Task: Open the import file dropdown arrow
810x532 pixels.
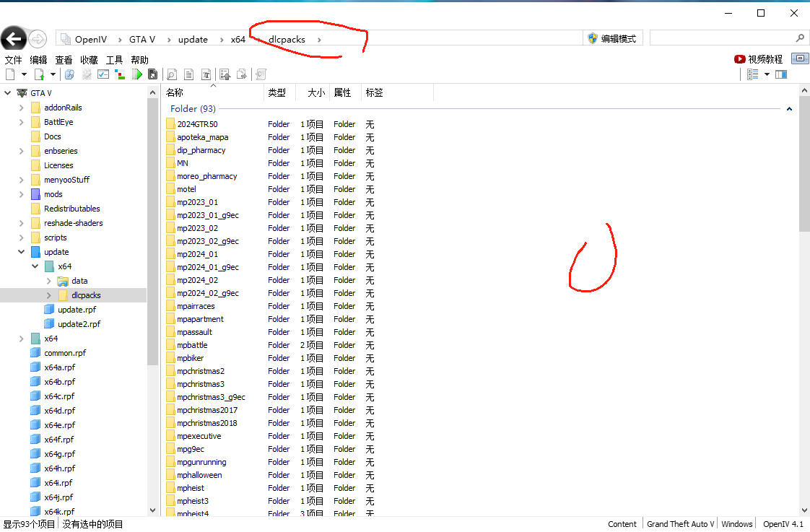Action: tap(53, 74)
